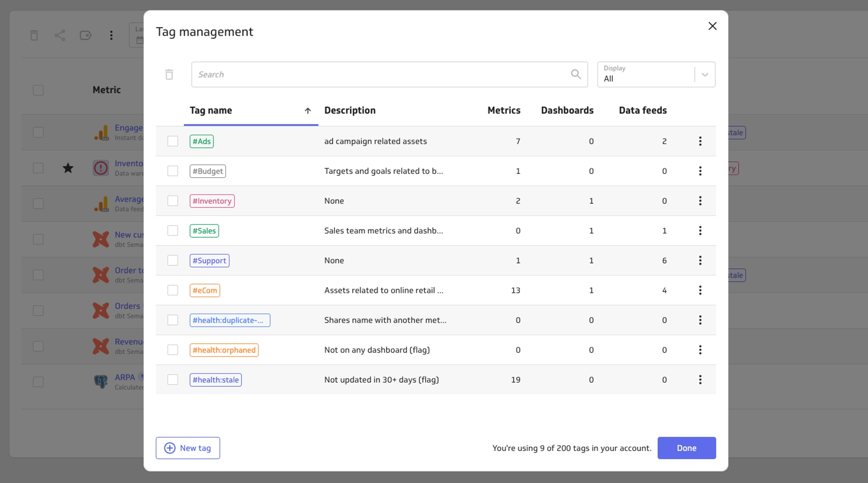The width and height of the screenshot is (868, 483).
Task: Click the bar chart icon next to Engage metric
Action: point(100,132)
